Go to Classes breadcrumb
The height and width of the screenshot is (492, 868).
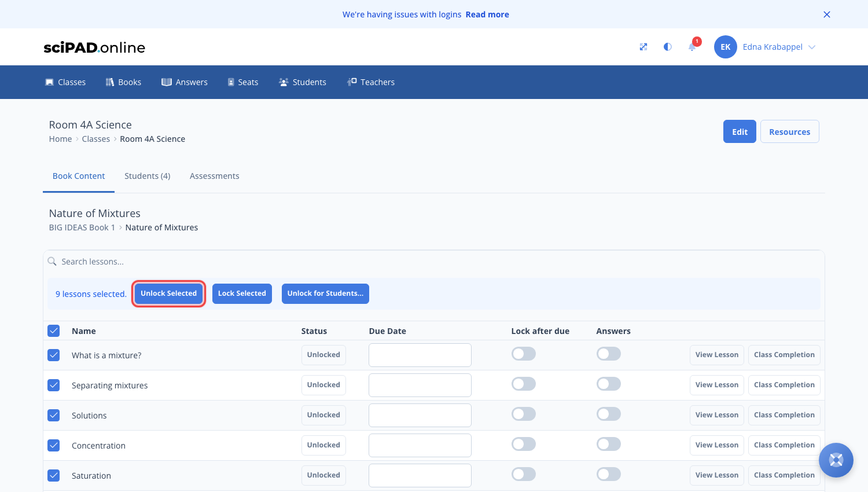(96, 139)
